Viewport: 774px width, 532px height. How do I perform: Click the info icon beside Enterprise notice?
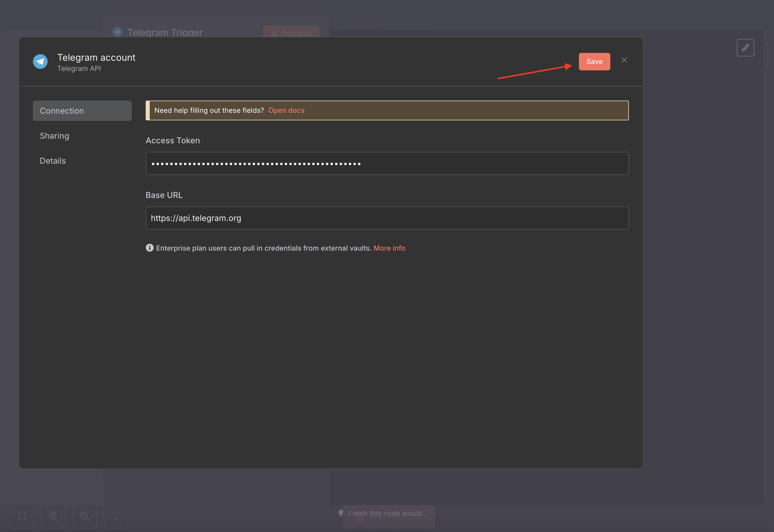[150, 248]
